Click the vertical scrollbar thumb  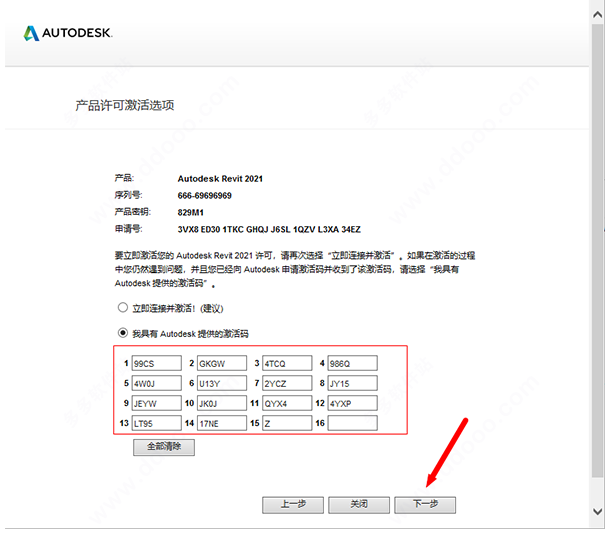coord(598,250)
